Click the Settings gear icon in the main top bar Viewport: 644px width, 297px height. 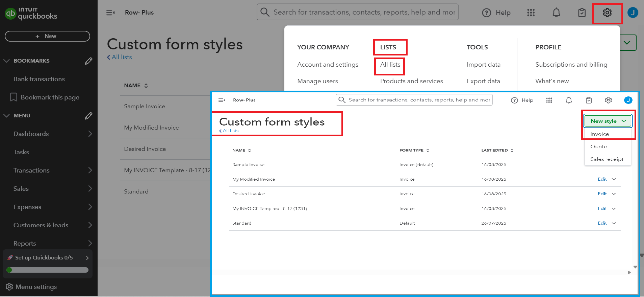[607, 13]
